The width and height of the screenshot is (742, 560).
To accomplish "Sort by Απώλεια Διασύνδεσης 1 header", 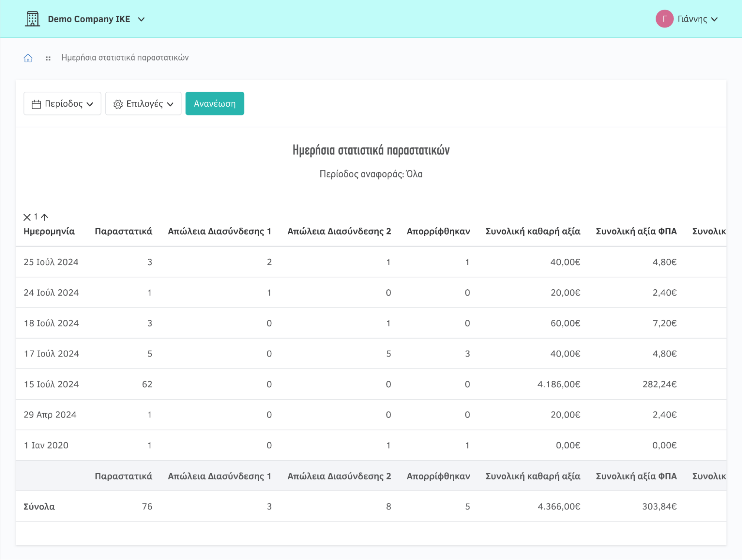I will tap(220, 231).
